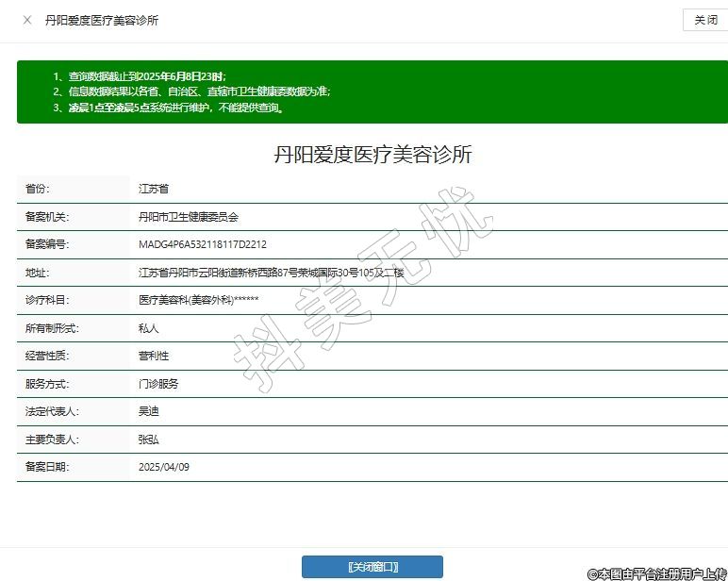Click the 门诊服务 service mode value
This screenshot has width=728, height=581.
tap(158, 384)
